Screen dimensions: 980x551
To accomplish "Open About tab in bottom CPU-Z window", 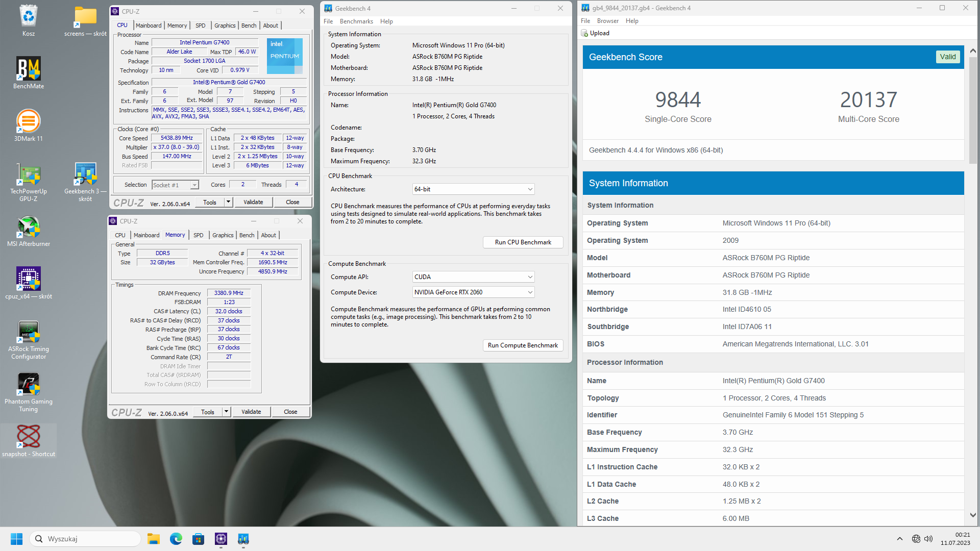I will click(x=268, y=235).
